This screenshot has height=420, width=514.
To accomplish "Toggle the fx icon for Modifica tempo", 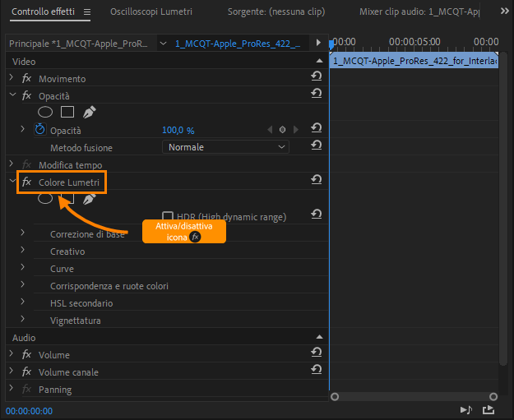I will coord(26,164).
